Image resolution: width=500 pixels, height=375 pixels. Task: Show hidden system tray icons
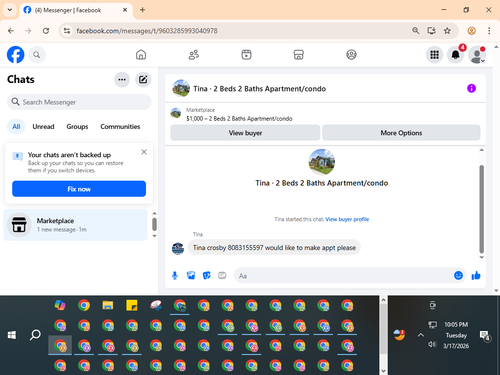[x=421, y=335]
